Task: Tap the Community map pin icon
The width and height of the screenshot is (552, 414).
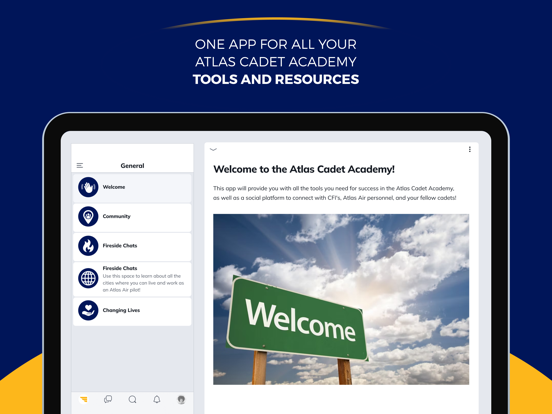Action: (x=88, y=216)
